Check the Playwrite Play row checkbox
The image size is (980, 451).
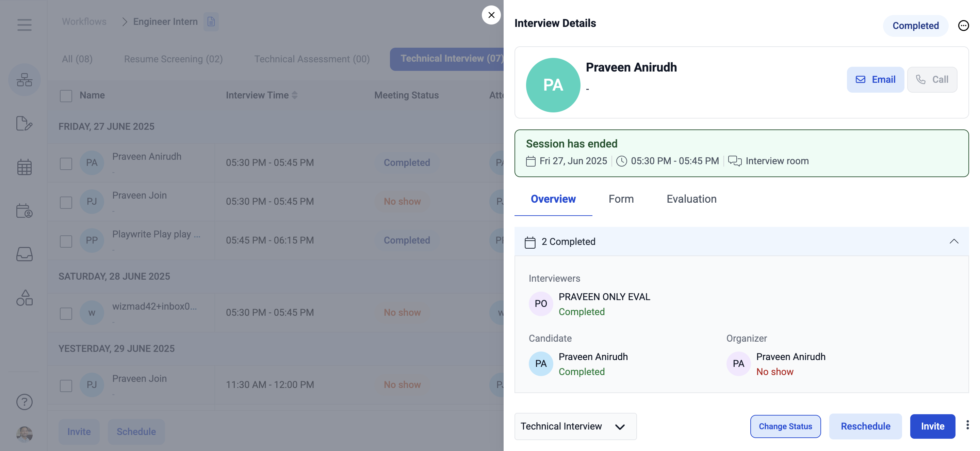[66, 241]
